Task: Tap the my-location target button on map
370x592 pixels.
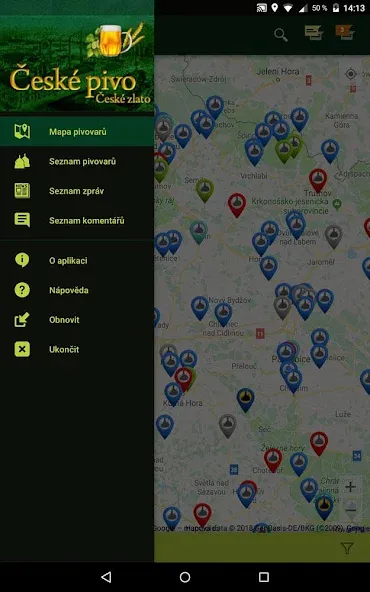Action: (x=351, y=74)
